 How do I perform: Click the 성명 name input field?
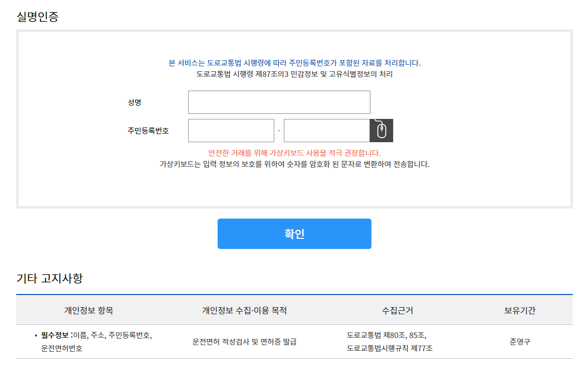(x=279, y=102)
